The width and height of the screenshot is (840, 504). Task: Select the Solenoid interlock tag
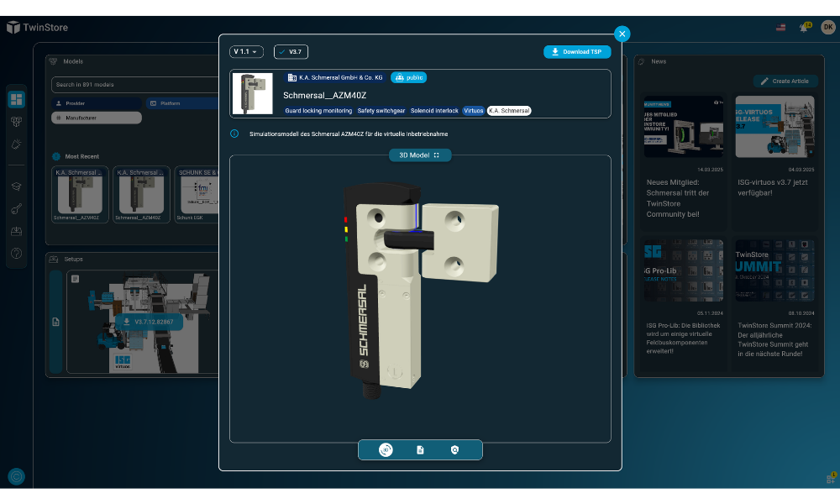click(434, 111)
